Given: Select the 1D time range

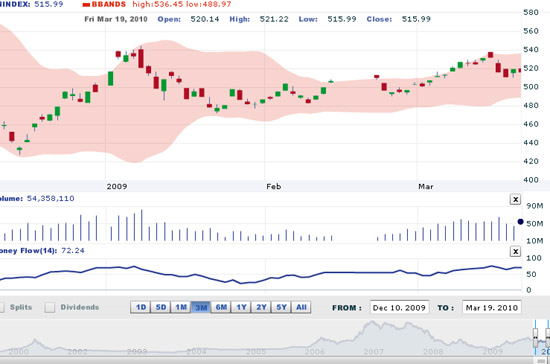Looking at the screenshot, I should (140, 308).
